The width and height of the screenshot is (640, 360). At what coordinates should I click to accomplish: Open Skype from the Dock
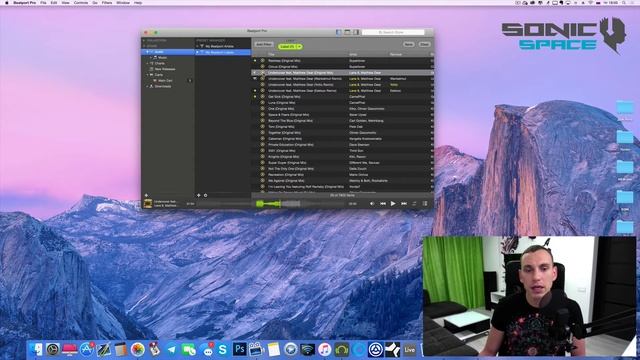pyautogui.click(x=222, y=349)
